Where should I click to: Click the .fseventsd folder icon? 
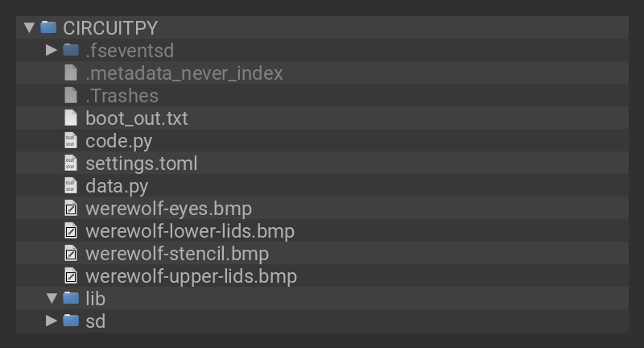coord(71,50)
